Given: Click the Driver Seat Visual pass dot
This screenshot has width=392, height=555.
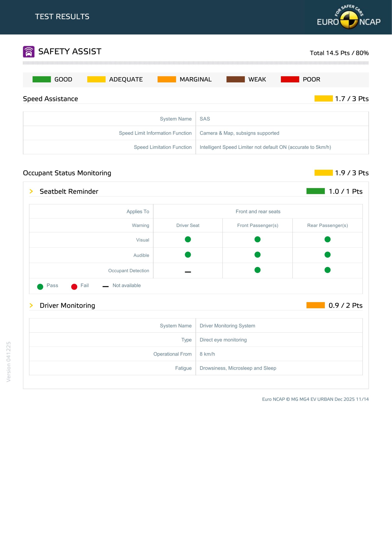Looking at the screenshot, I should [x=188, y=239].
